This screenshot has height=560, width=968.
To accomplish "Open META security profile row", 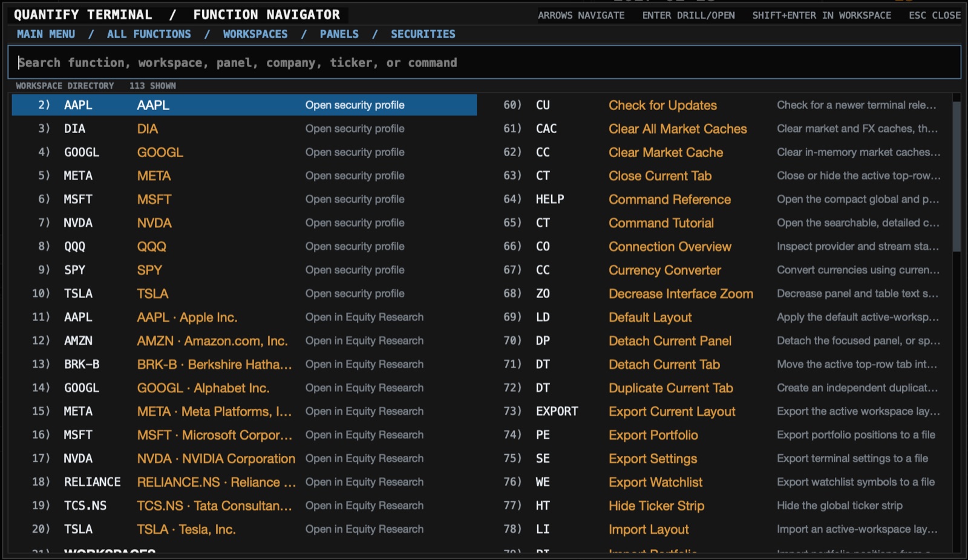I will (244, 175).
